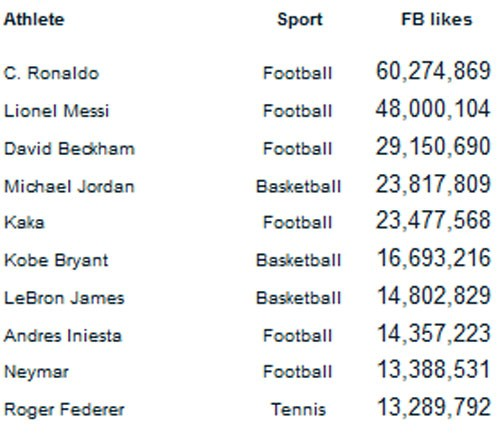Click the 16,693,216 likes value

[434, 258]
